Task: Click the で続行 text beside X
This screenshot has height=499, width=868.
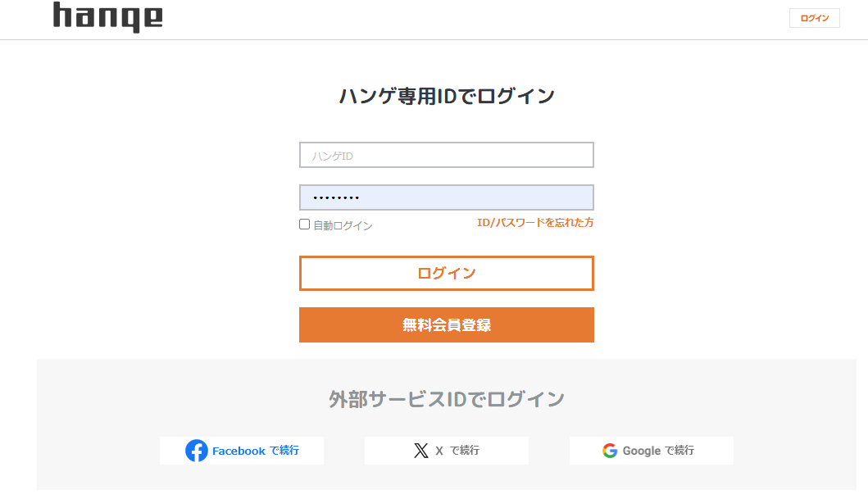Action: pyautogui.click(x=465, y=451)
